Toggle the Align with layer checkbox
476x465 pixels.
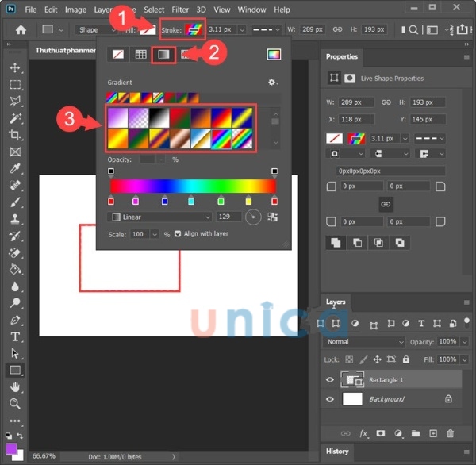point(178,235)
